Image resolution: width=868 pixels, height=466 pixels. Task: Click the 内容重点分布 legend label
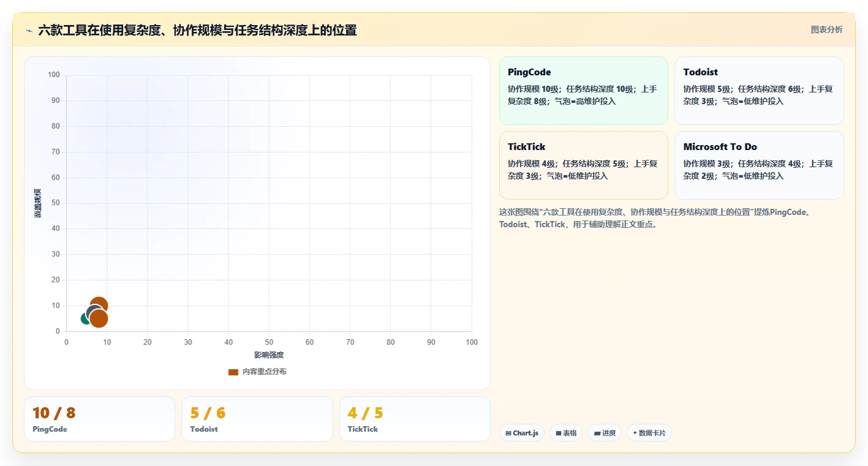click(x=264, y=372)
